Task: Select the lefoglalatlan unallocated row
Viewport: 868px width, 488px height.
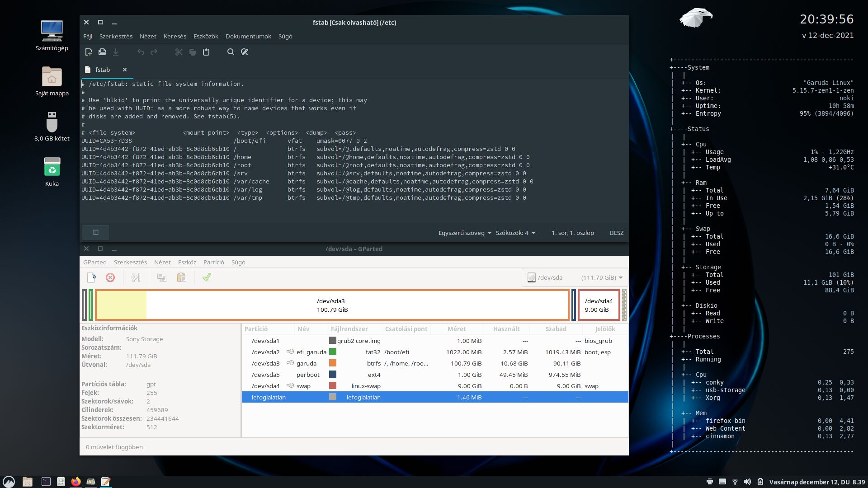Action: coord(435,397)
